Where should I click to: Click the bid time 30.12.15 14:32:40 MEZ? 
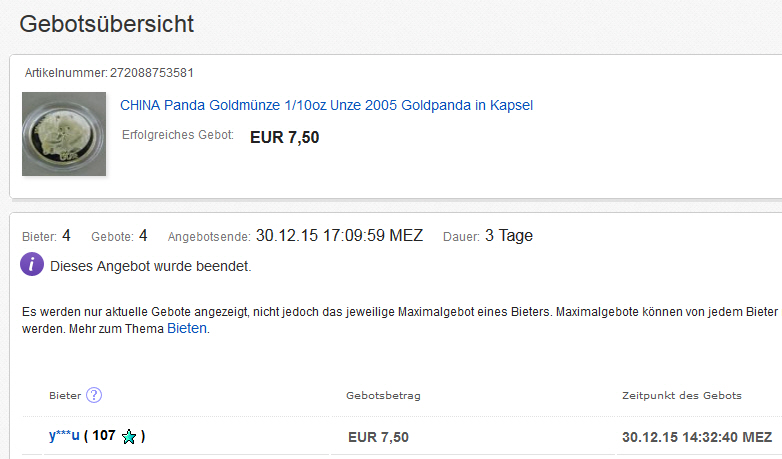[x=696, y=437]
